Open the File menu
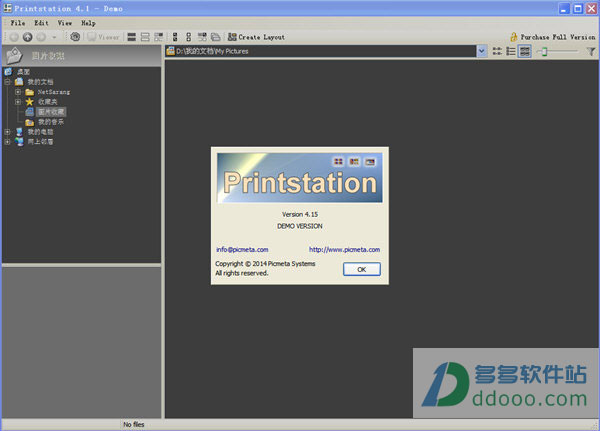Image resolution: width=600 pixels, height=431 pixels. tap(18, 23)
